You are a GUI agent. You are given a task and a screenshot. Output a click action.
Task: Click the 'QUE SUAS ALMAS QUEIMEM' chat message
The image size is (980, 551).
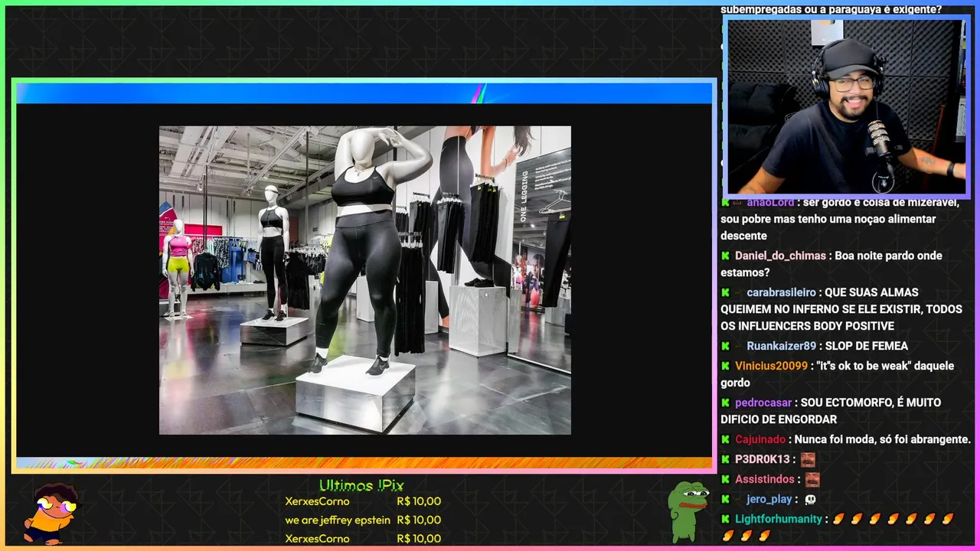click(841, 309)
